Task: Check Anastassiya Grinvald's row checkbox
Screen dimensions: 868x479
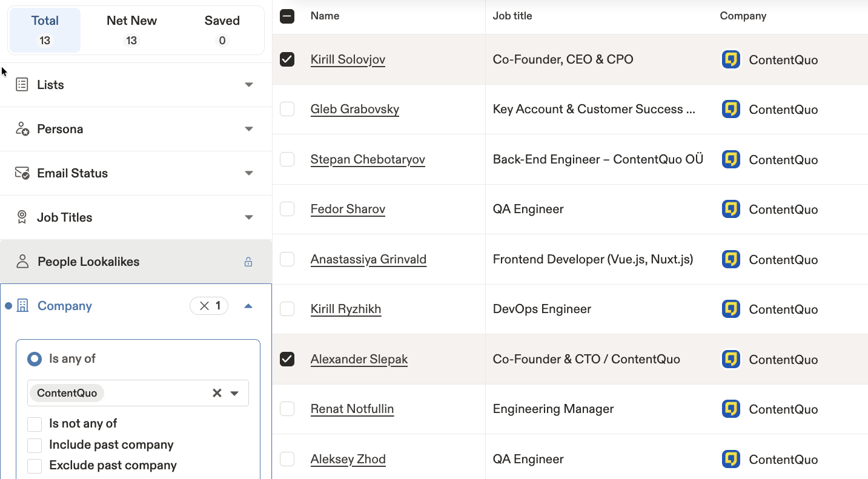Action: tap(287, 259)
